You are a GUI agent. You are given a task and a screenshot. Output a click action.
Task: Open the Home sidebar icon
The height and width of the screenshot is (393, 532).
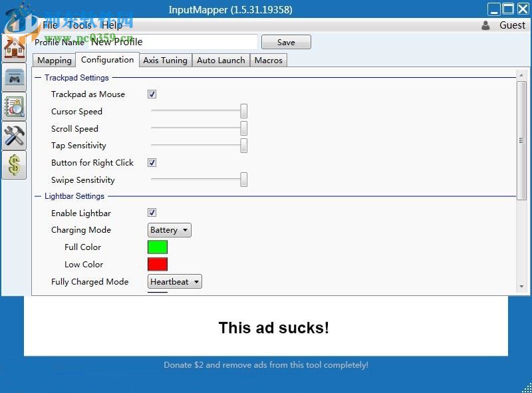coord(14,48)
